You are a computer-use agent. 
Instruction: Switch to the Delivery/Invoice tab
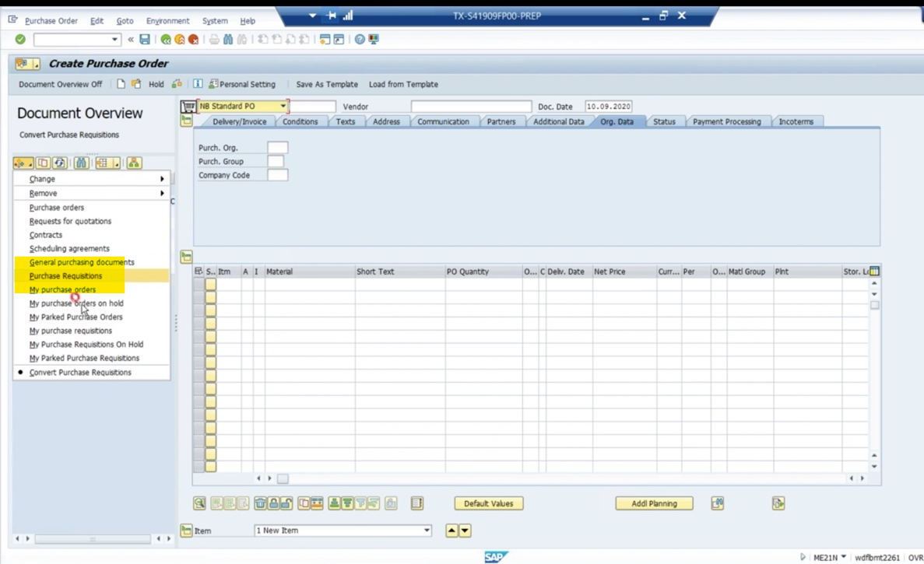[x=239, y=121]
